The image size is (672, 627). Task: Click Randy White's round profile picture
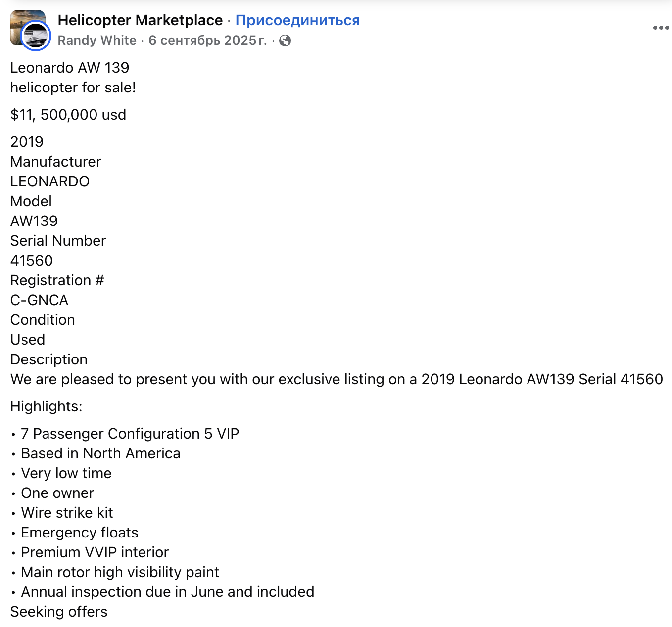click(36, 36)
